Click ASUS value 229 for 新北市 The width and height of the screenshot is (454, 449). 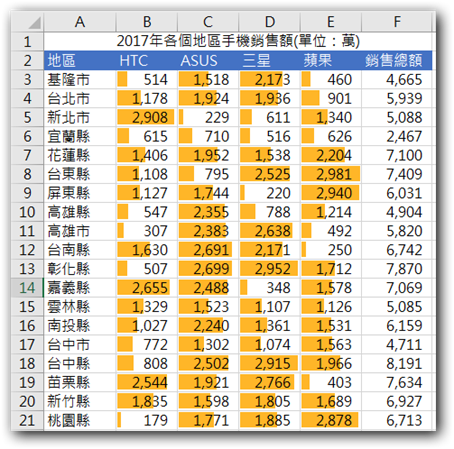point(208,118)
